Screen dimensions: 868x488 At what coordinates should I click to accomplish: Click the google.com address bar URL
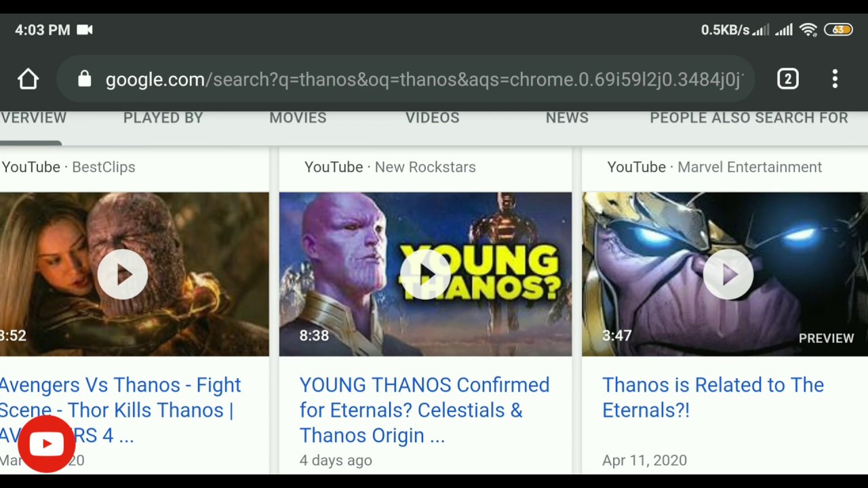(425, 80)
